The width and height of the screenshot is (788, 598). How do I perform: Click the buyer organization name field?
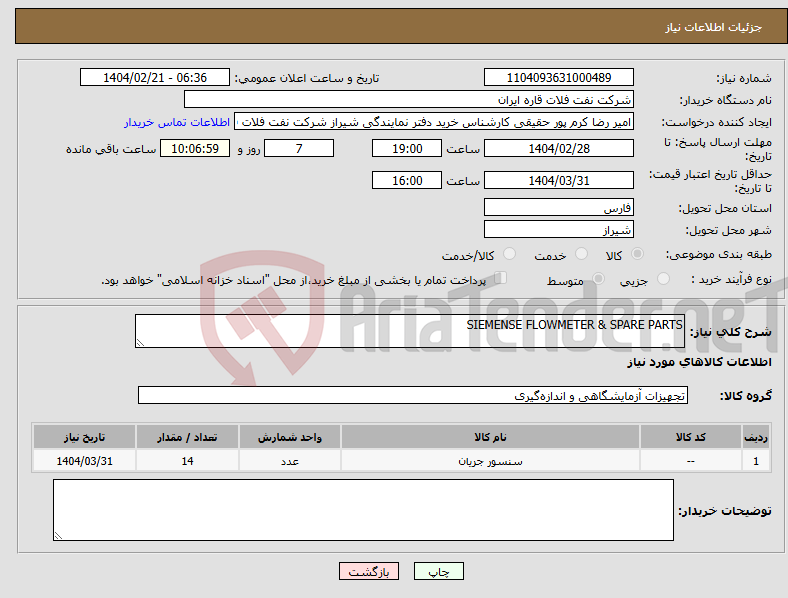click(x=409, y=99)
